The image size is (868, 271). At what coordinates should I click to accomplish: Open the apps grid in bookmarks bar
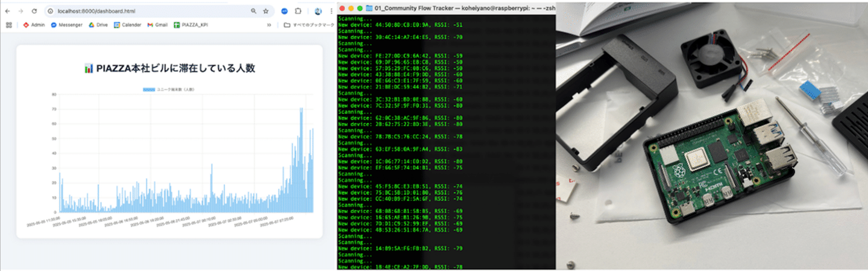(8, 25)
